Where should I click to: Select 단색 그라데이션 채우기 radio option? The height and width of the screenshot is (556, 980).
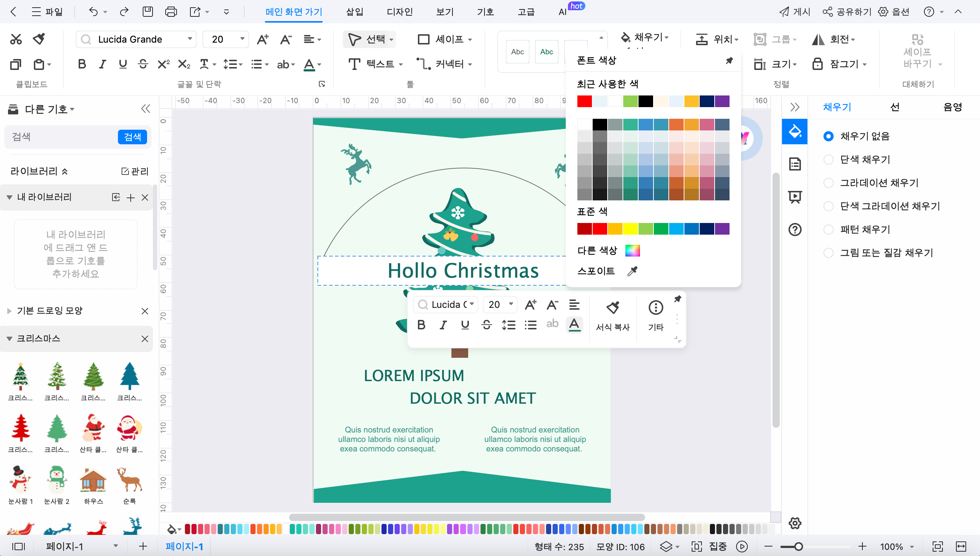click(828, 206)
